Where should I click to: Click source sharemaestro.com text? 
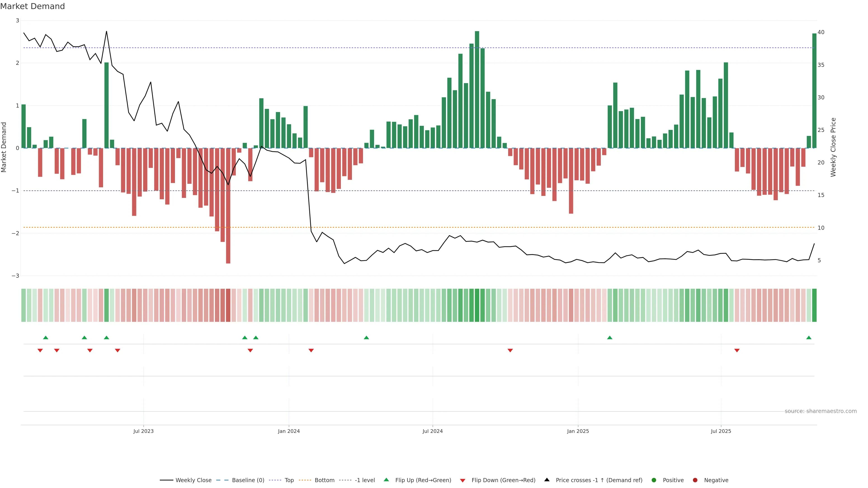821,411
